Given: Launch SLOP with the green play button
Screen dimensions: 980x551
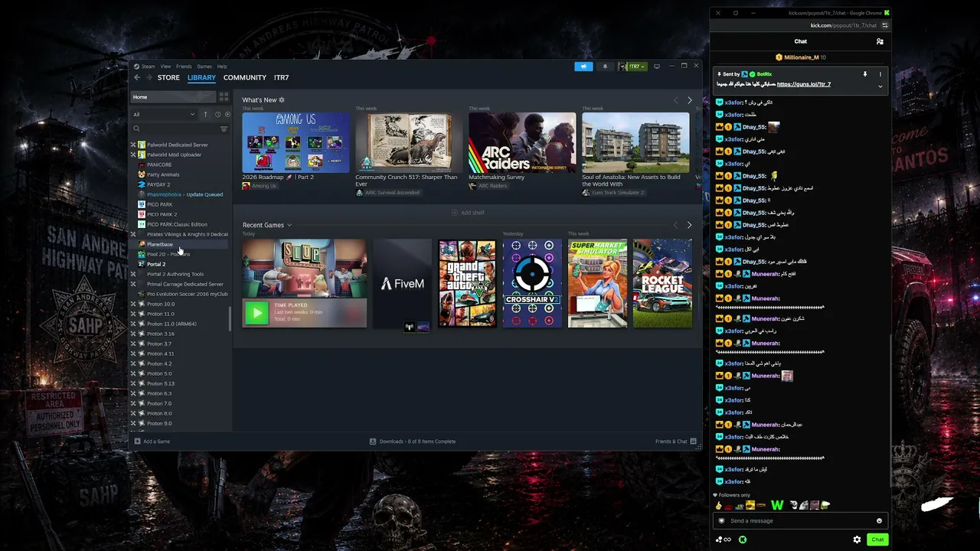Looking at the screenshot, I should click(x=256, y=312).
